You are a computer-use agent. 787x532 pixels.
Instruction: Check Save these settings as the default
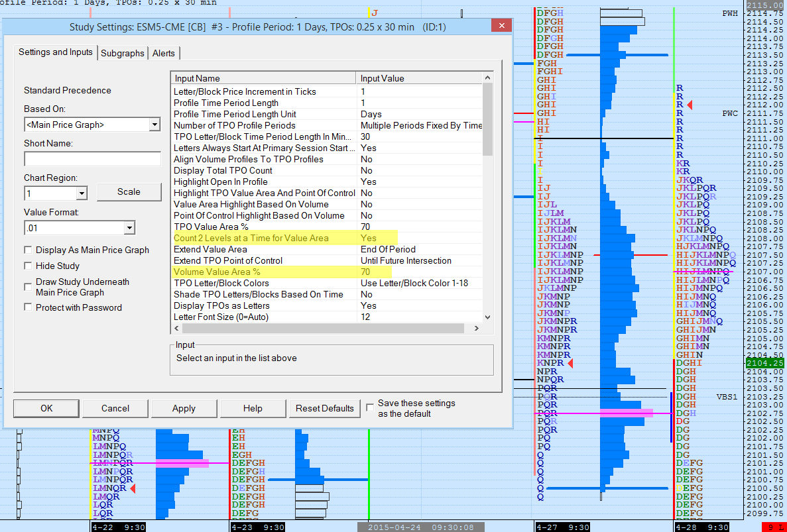tap(370, 407)
